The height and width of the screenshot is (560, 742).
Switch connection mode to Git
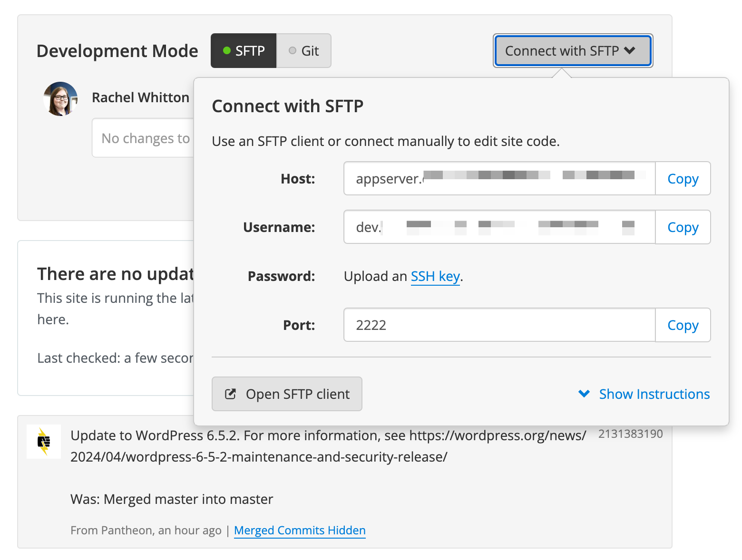point(304,50)
